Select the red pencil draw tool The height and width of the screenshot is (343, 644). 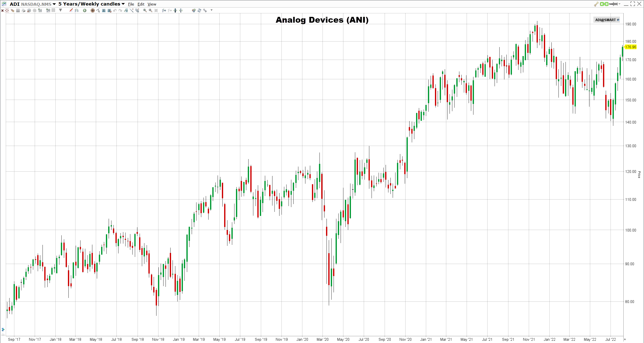tap(71, 10)
